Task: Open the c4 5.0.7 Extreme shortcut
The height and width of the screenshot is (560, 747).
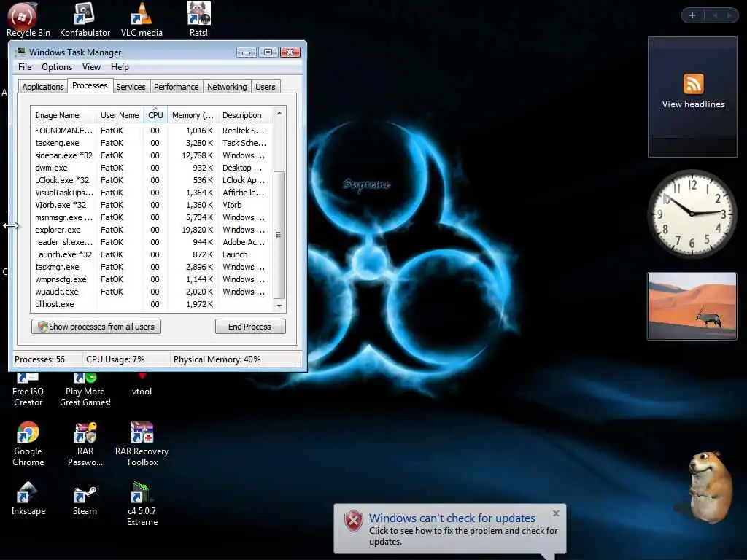Action: click(142, 504)
